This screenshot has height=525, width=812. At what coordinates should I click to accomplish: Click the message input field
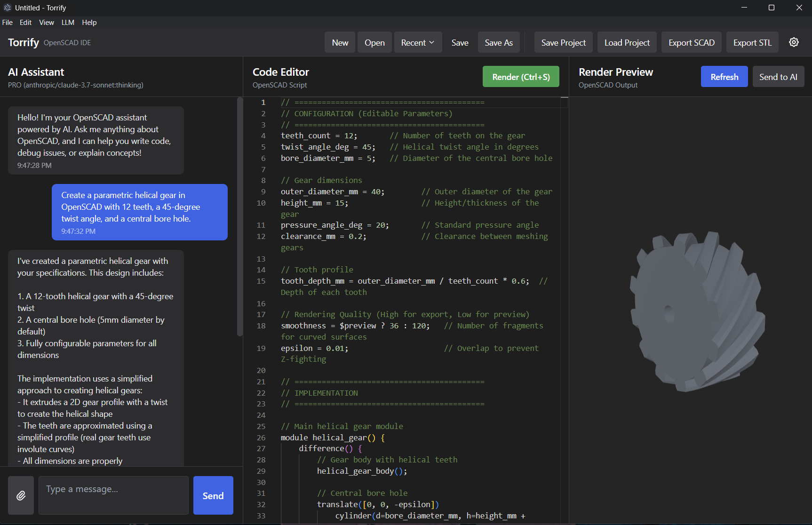coord(113,495)
